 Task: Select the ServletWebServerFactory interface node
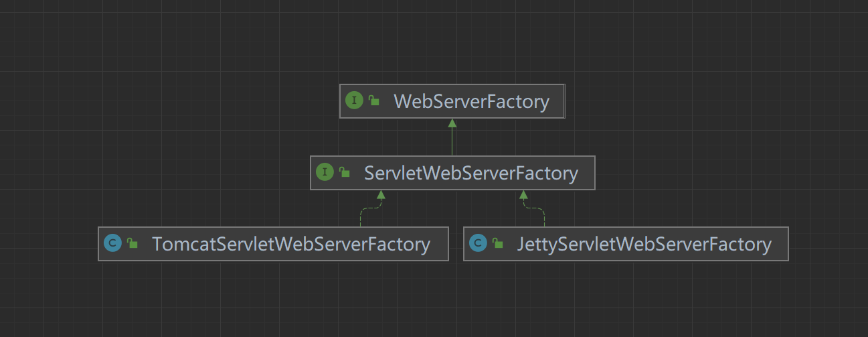coord(452,173)
